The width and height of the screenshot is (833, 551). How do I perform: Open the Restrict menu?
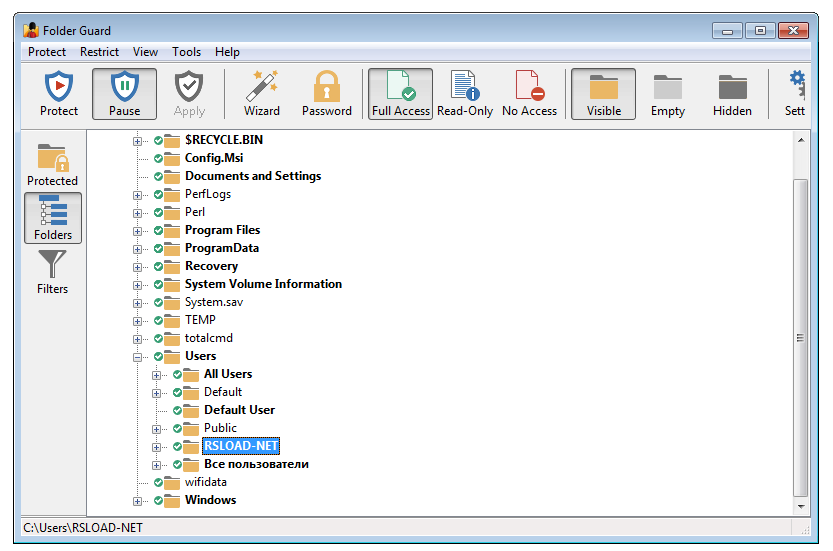[99, 52]
